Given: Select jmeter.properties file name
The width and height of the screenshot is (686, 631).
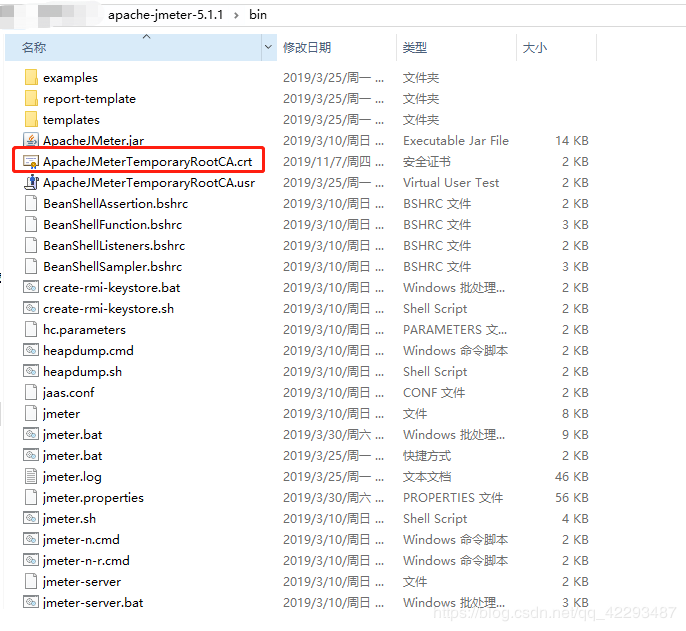Looking at the screenshot, I should (x=93, y=498).
